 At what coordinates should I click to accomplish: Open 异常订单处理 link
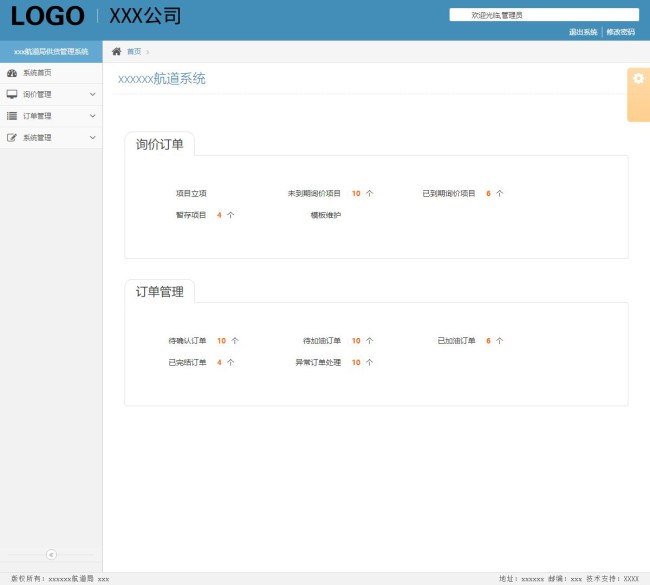318,362
